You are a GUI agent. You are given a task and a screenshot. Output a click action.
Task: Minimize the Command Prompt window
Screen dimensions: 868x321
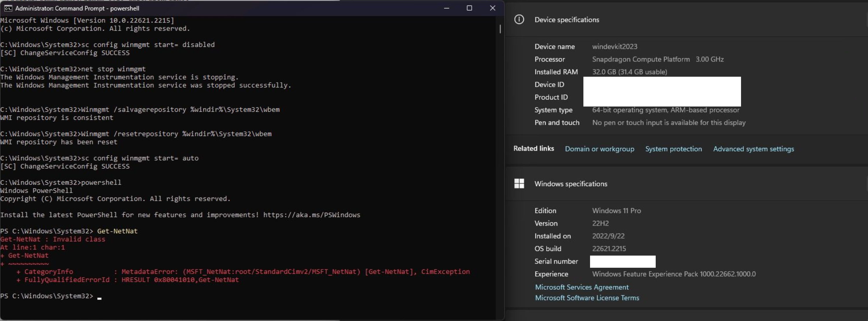point(447,8)
